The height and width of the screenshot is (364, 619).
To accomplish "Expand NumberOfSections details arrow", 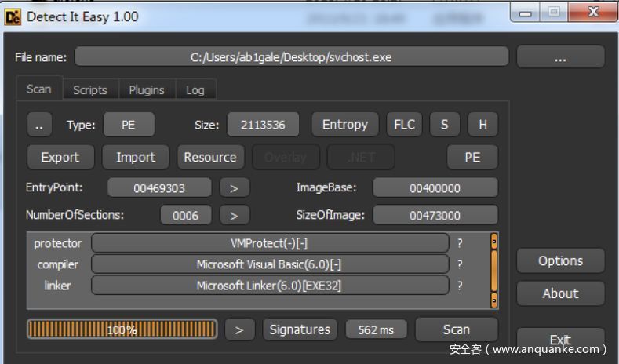I will pos(234,216).
